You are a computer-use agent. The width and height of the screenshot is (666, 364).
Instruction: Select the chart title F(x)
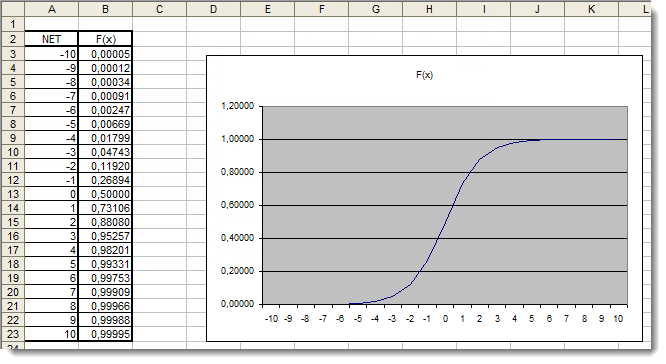[x=424, y=75]
